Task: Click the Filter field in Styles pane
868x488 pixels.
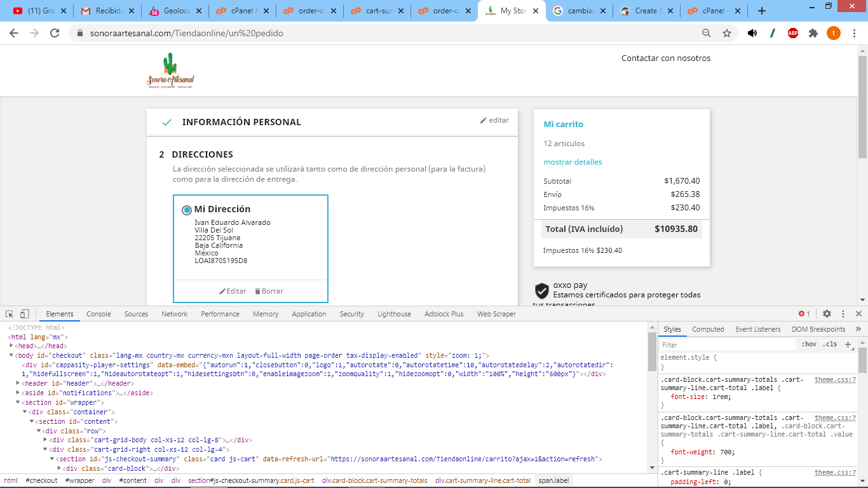Action: click(x=728, y=344)
